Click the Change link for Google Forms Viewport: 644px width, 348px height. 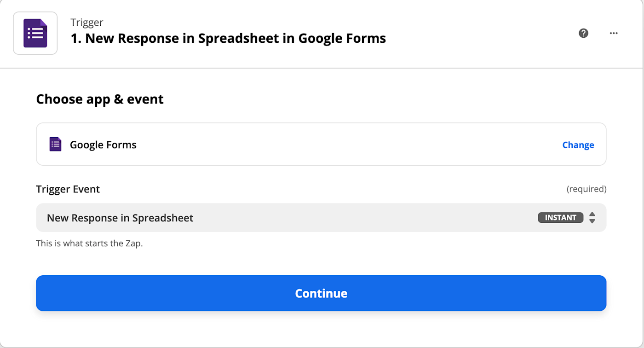click(x=578, y=145)
